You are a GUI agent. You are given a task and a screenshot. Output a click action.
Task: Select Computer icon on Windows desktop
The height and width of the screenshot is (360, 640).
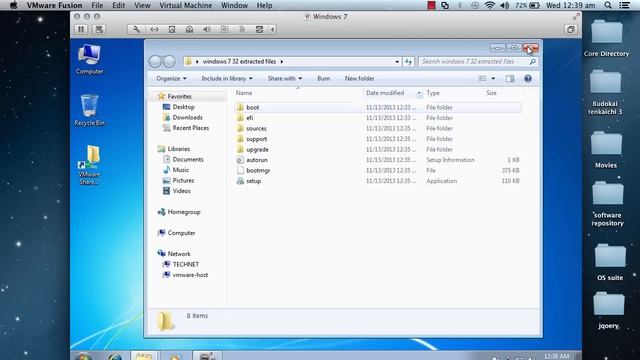(x=89, y=59)
